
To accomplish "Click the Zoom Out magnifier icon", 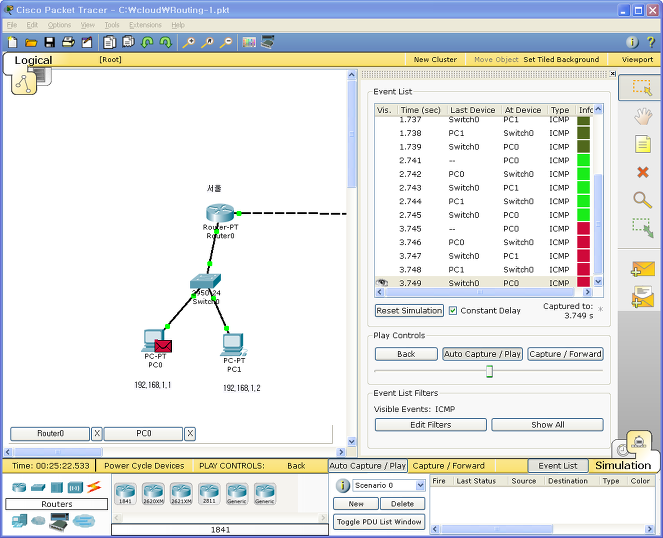I will (226, 42).
